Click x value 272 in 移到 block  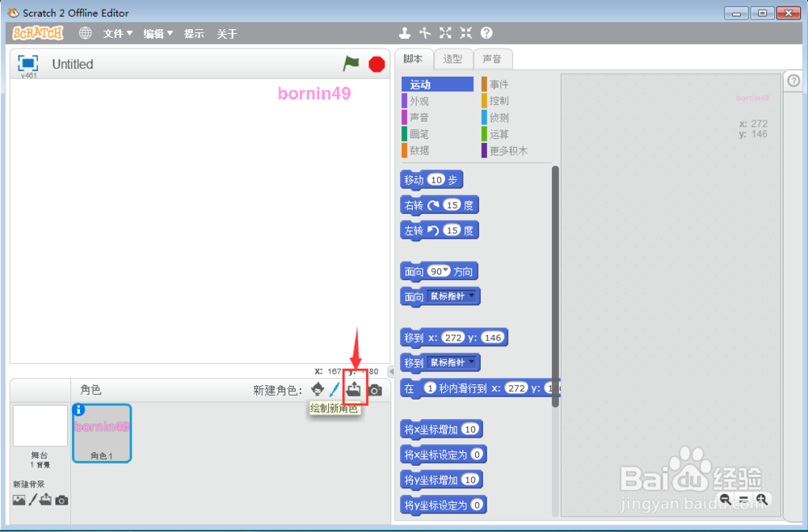tap(453, 337)
